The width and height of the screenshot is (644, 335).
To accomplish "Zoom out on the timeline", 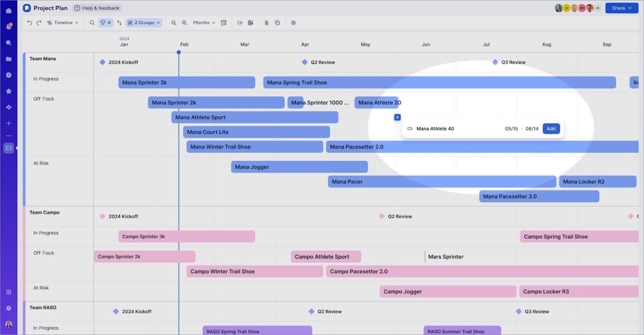I will [172, 22].
